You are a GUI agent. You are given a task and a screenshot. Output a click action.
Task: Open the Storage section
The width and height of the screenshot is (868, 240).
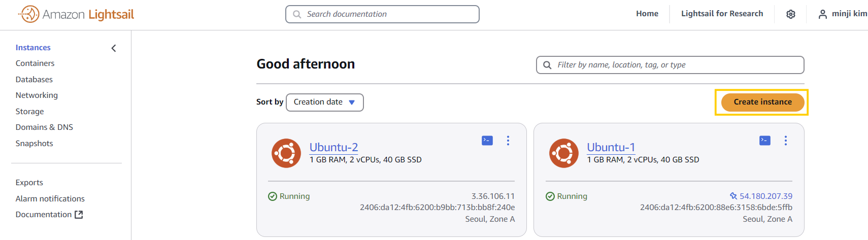(x=29, y=112)
